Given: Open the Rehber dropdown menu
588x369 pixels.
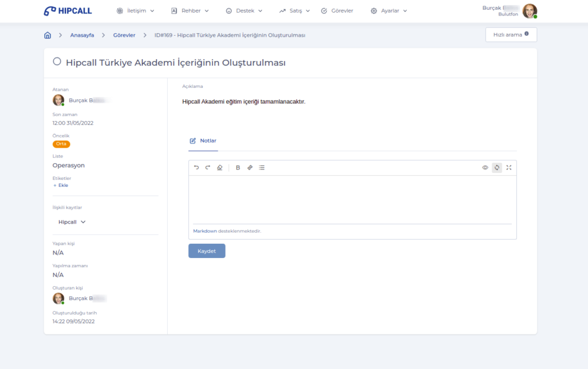Looking at the screenshot, I should pos(189,11).
